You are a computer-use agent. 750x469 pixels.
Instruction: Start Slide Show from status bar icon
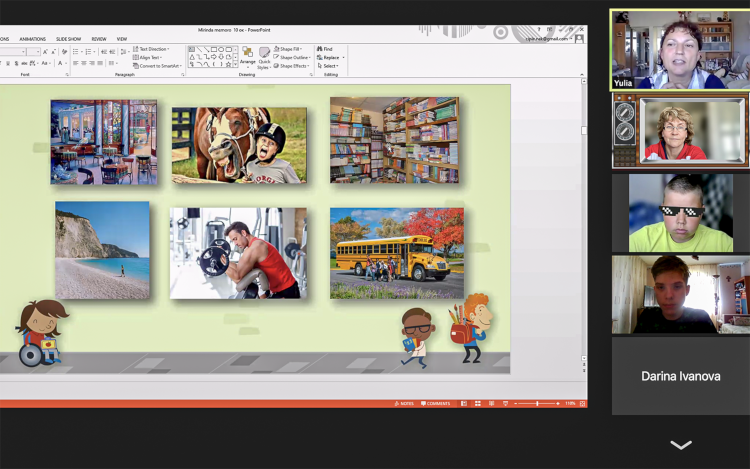(506, 404)
